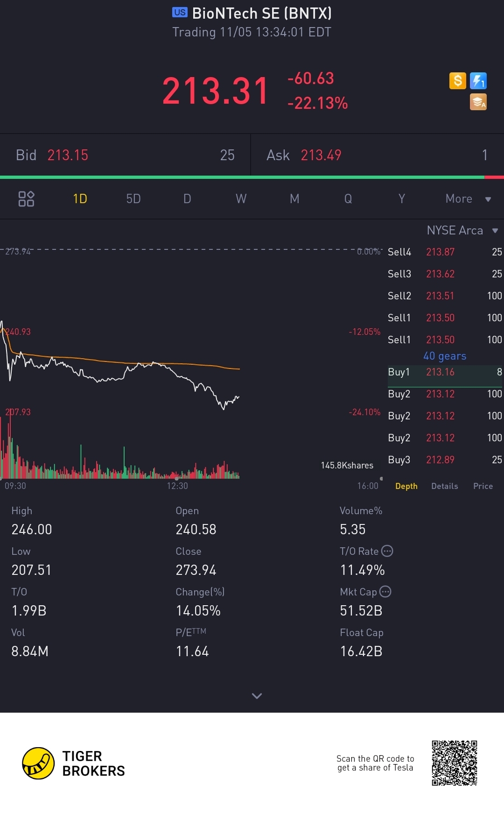Tap the -60.63 price change value
This screenshot has width=504, height=814.
311,78
